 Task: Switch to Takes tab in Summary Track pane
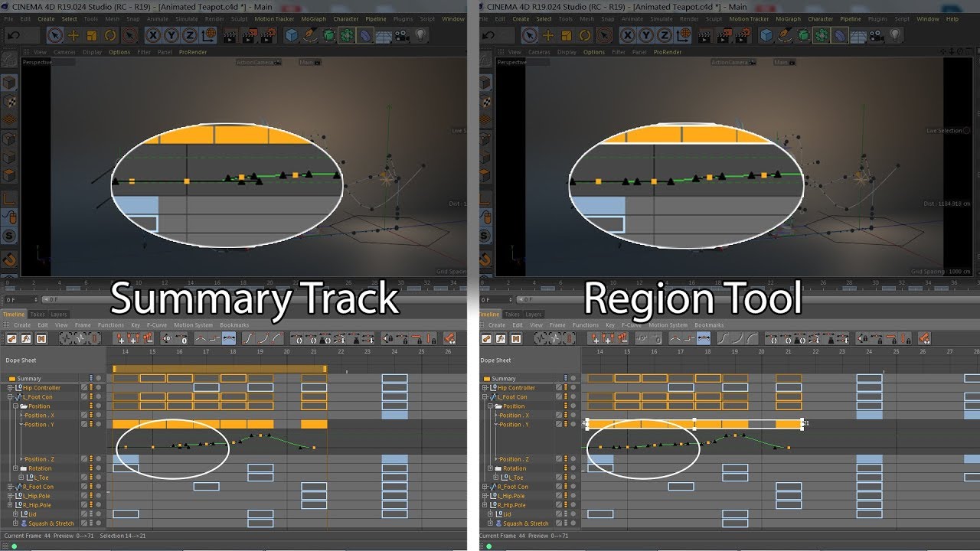38,315
